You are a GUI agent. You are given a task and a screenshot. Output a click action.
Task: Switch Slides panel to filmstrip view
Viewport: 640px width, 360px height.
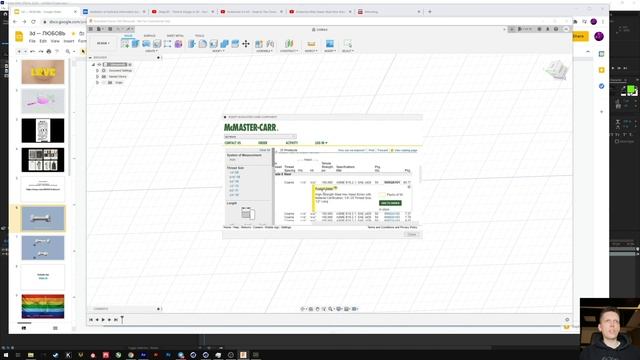coord(24,328)
